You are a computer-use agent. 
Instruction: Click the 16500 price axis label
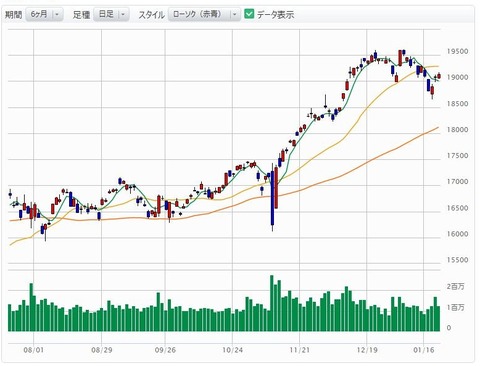click(457, 208)
